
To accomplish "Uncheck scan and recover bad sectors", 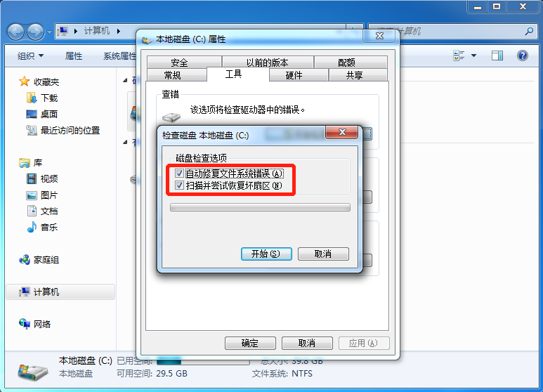I will click(x=179, y=185).
